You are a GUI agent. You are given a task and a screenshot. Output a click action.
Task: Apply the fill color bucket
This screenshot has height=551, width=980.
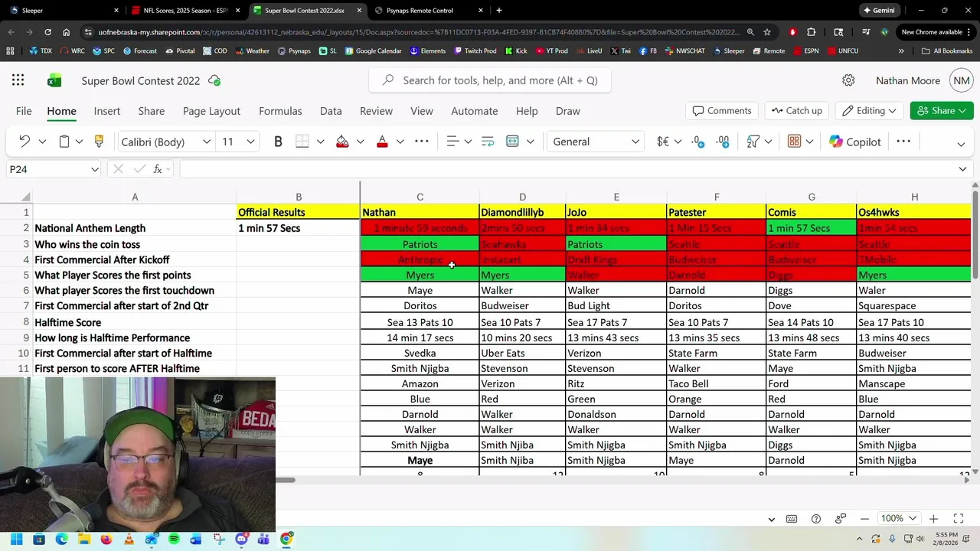pos(342,142)
